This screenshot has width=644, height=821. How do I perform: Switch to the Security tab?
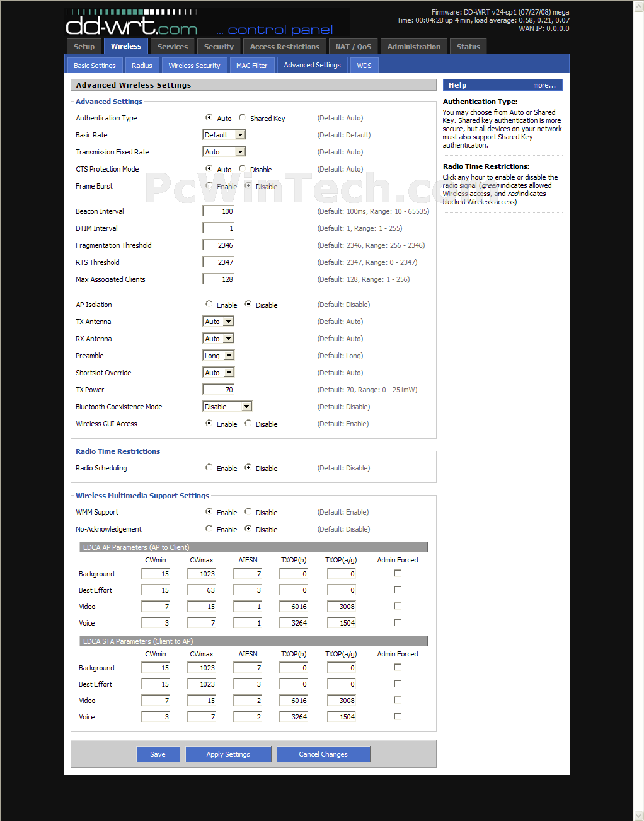[x=219, y=47]
